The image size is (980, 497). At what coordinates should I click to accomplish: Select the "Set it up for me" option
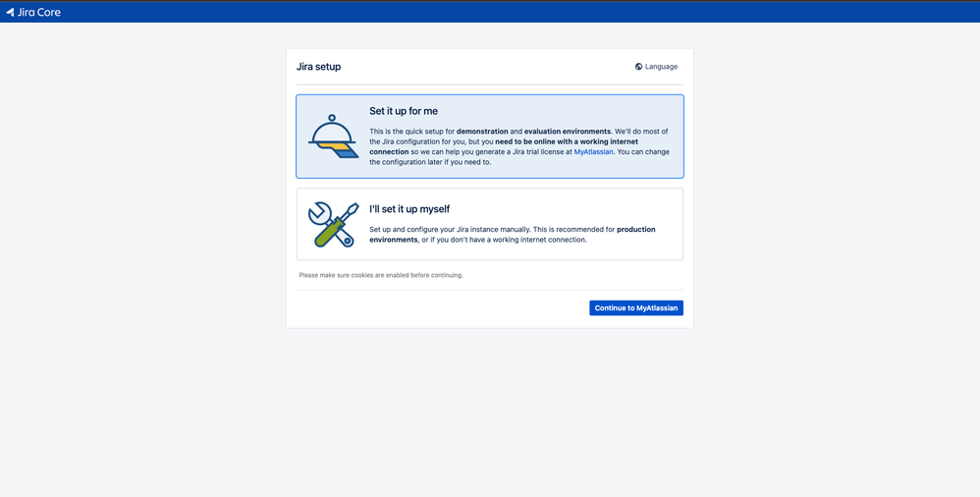(x=490, y=137)
